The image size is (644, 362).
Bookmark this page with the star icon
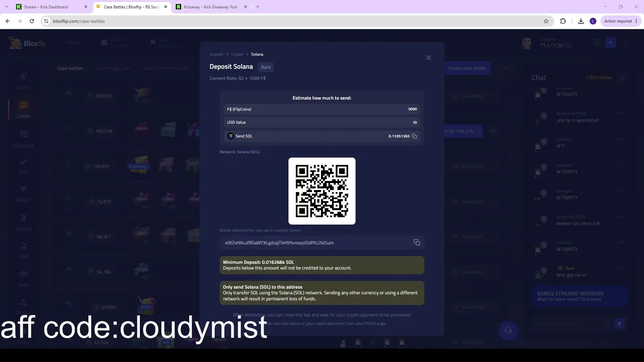pos(546,21)
